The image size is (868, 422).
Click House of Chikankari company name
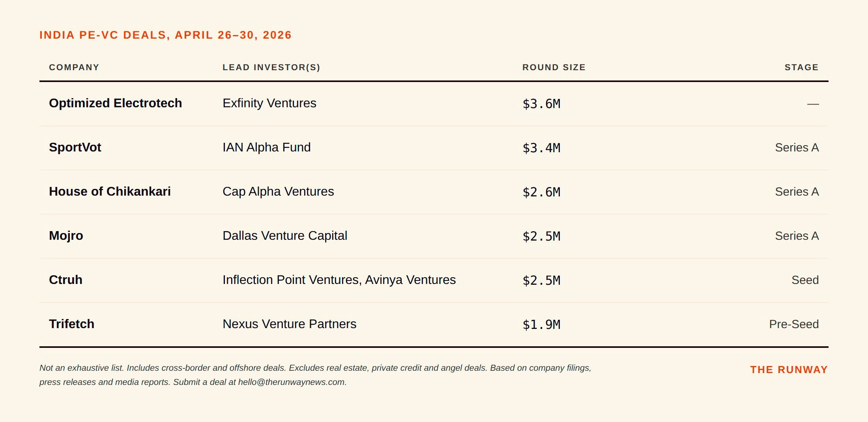coord(110,192)
